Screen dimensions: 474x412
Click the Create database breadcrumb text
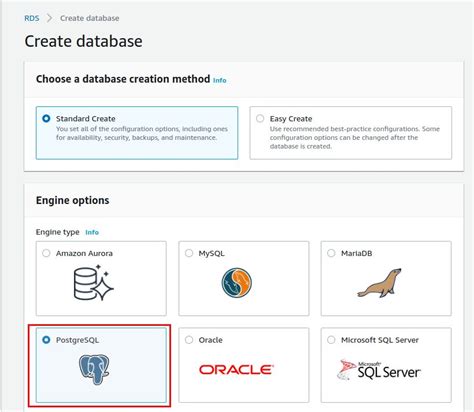pyautogui.click(x=90, y=18)
